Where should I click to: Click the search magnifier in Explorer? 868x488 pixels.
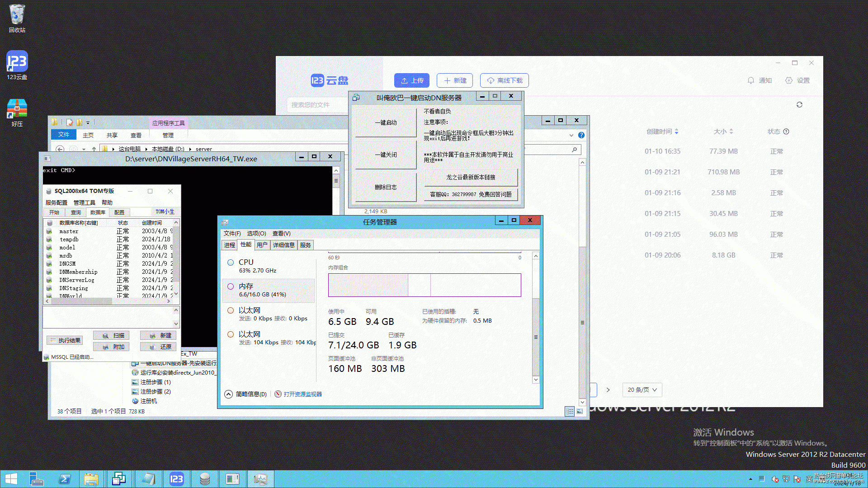point(575,150)
